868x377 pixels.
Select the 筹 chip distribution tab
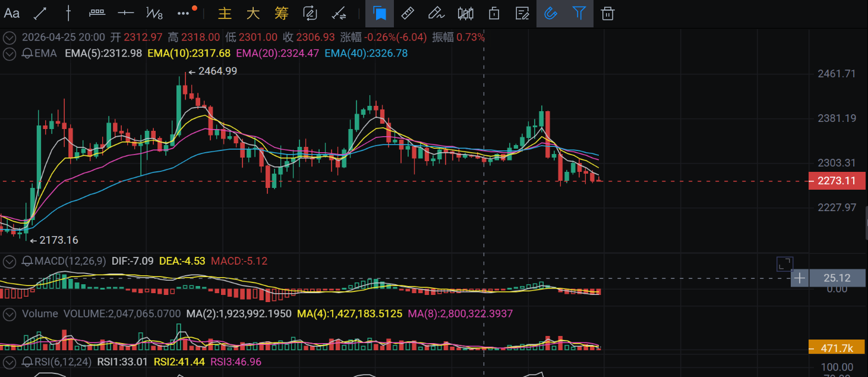(x=282, y=13)
